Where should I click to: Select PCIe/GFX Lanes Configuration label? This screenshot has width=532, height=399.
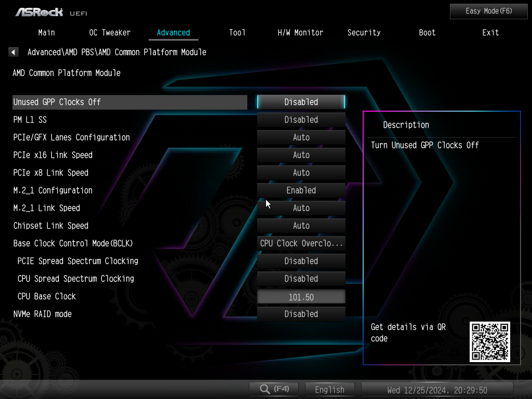point(72,137)
